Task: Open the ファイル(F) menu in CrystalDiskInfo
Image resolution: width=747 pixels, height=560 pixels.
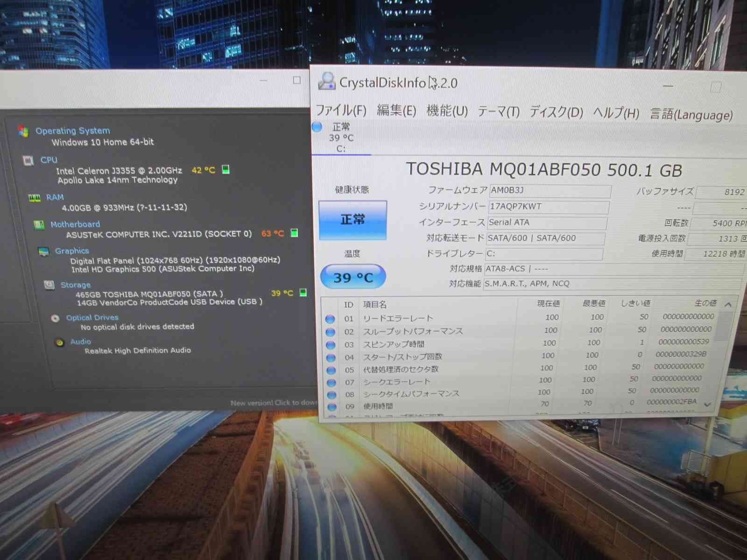Action: click(x=341, y=111)
